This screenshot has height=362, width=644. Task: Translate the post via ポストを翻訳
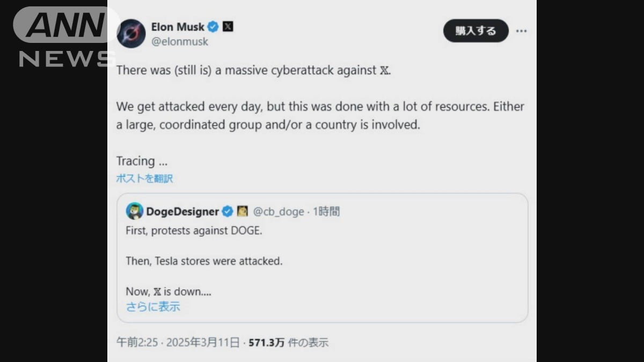click(x=144, y=179)
